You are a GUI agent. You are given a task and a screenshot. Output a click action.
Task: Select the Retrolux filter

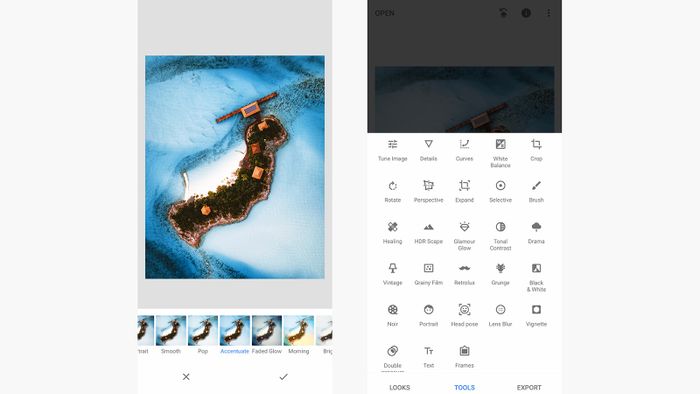click(x=464, y=274)
